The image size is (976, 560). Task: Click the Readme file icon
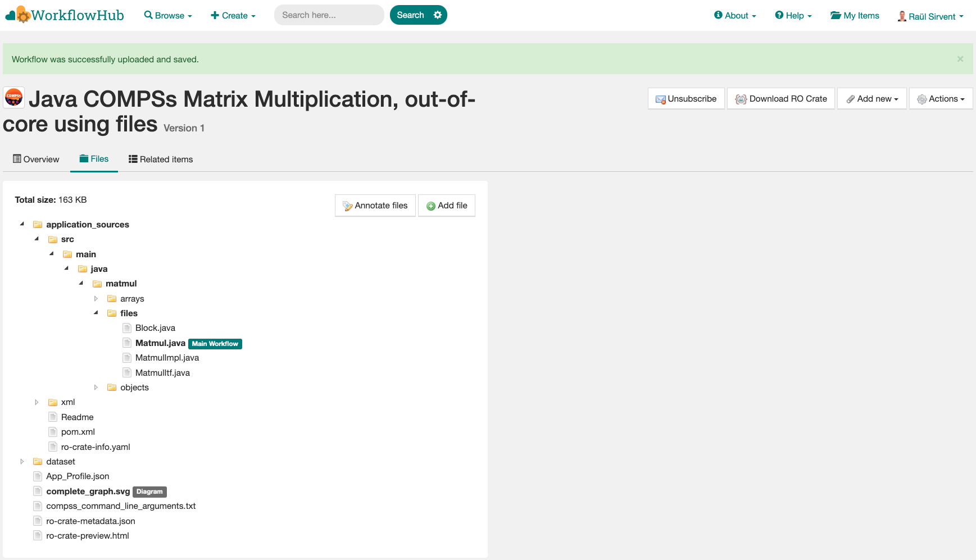click(x=53, y=417)
